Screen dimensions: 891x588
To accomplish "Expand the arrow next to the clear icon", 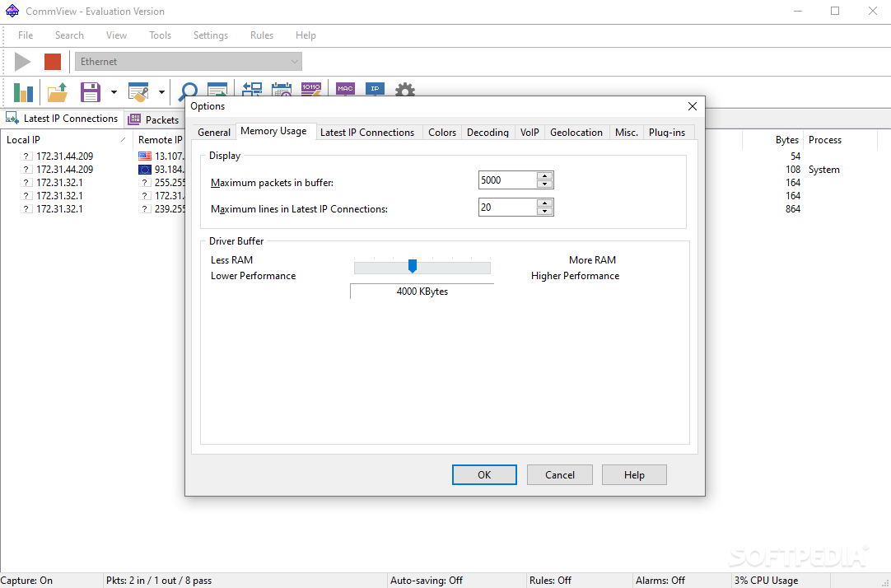I will point(162,92).
